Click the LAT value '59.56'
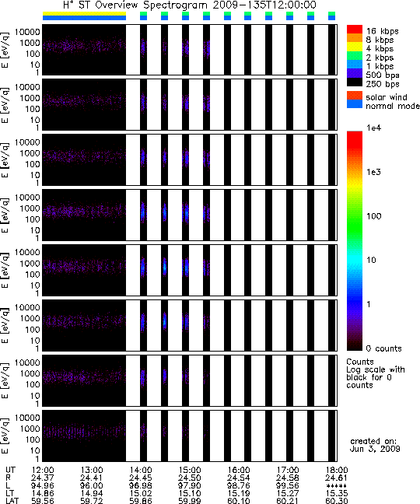 tap(43, 501)
